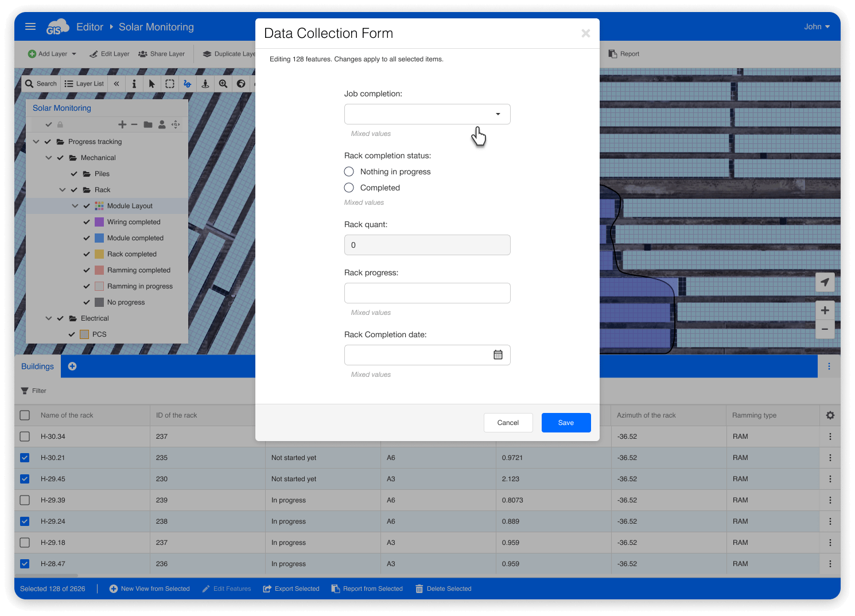This screenshot has width=855, height=616.
Task: Click the Solar Monitoring breadcrumb
Action: 156,27
